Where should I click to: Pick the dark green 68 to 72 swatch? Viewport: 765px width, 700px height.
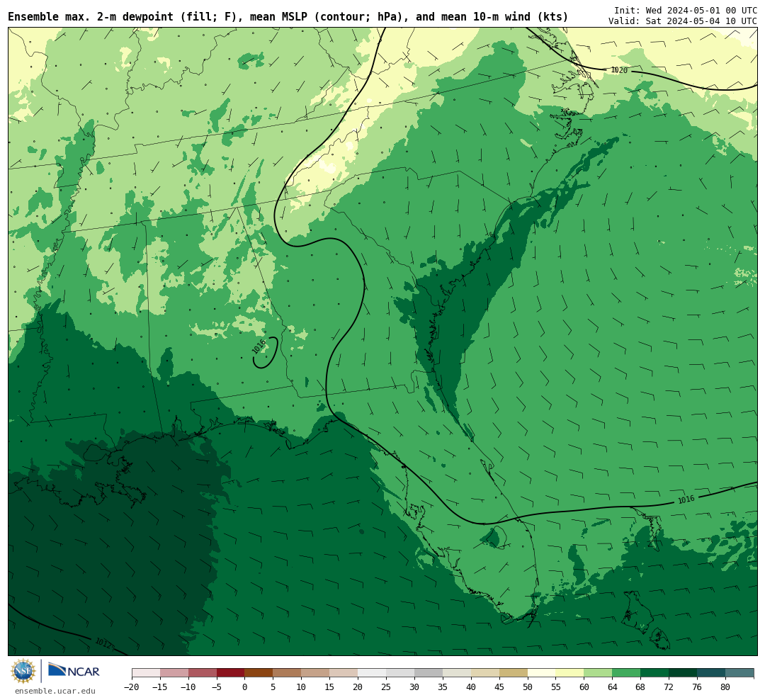tap(655, 673)
